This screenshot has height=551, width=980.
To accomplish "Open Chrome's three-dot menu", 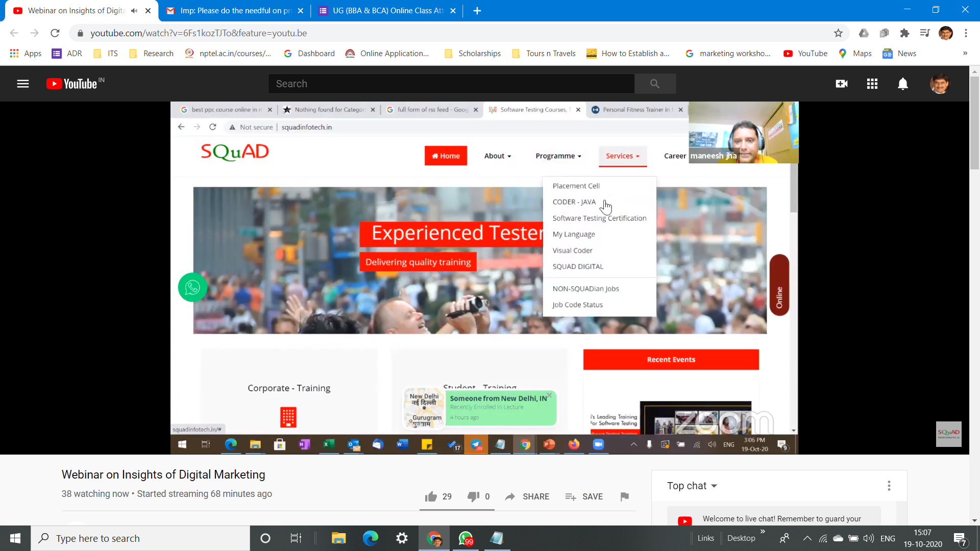I will pos(966,33).
